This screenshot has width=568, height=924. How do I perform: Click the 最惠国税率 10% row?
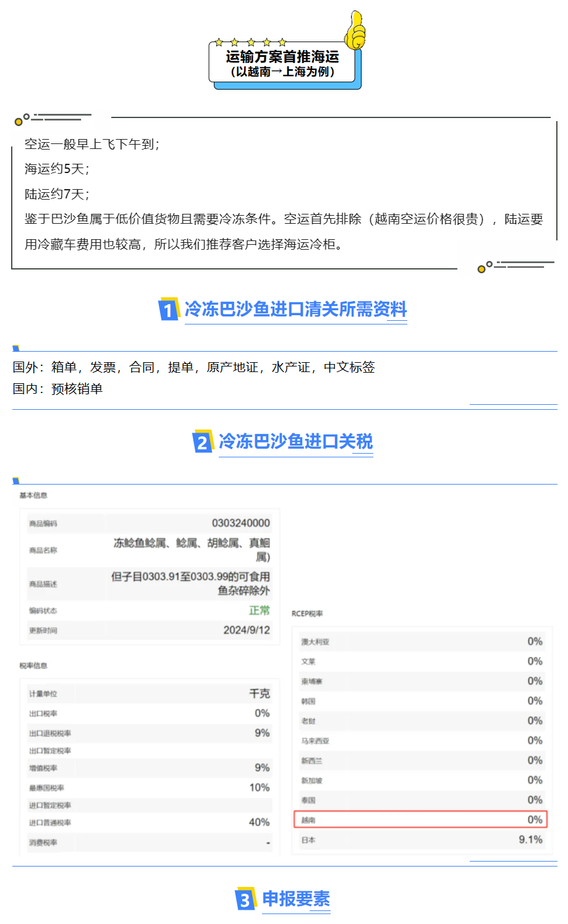(148, 787)
